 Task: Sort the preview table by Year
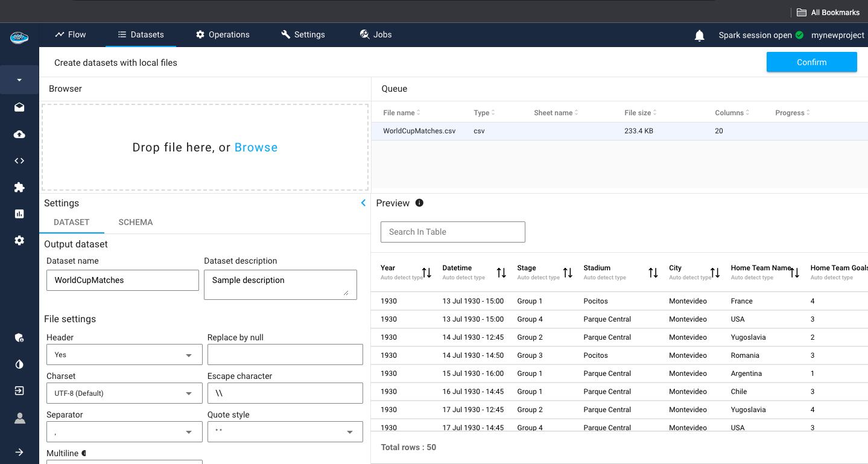[x=426, y=273]
